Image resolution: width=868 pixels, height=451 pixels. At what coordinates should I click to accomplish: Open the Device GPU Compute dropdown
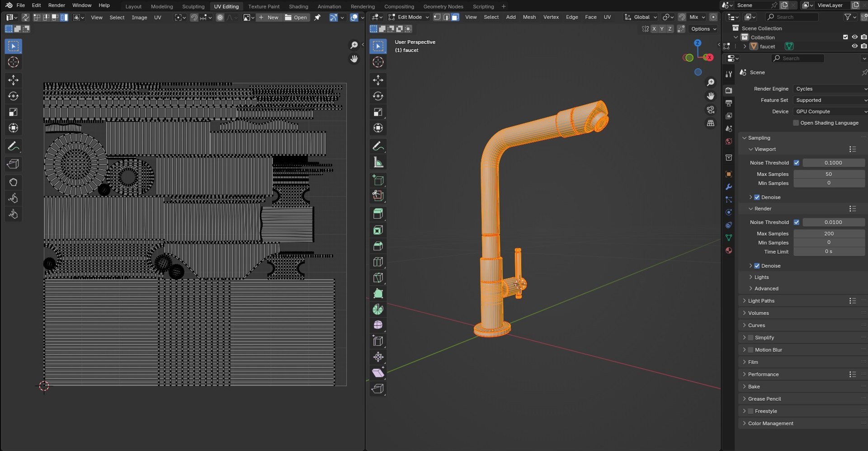830,112
